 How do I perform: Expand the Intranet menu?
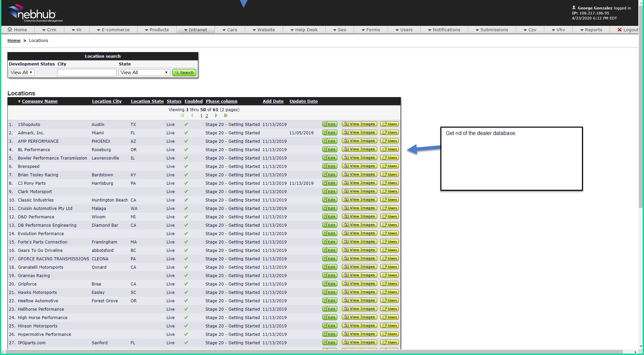(196, 30)
